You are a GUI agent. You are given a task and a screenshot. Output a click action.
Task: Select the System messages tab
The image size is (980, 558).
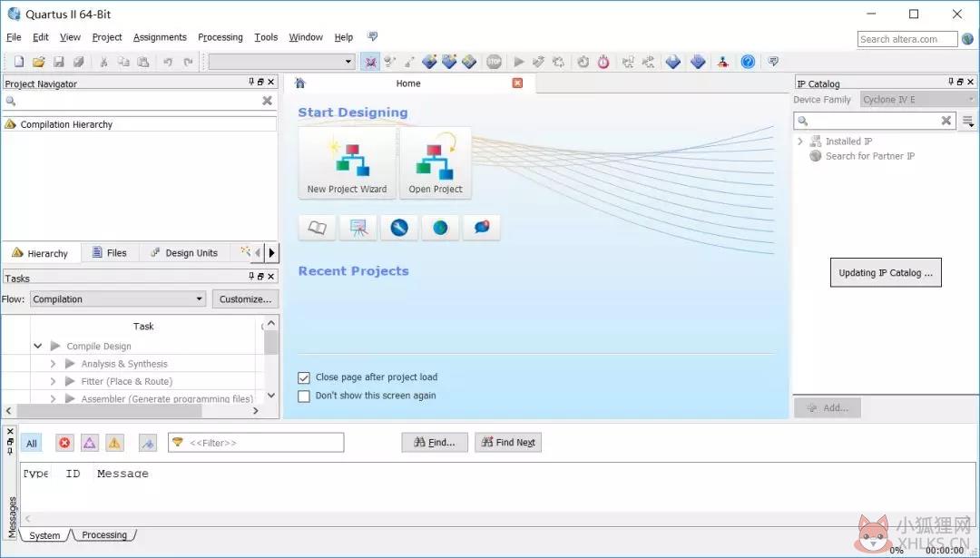[45, 535]
